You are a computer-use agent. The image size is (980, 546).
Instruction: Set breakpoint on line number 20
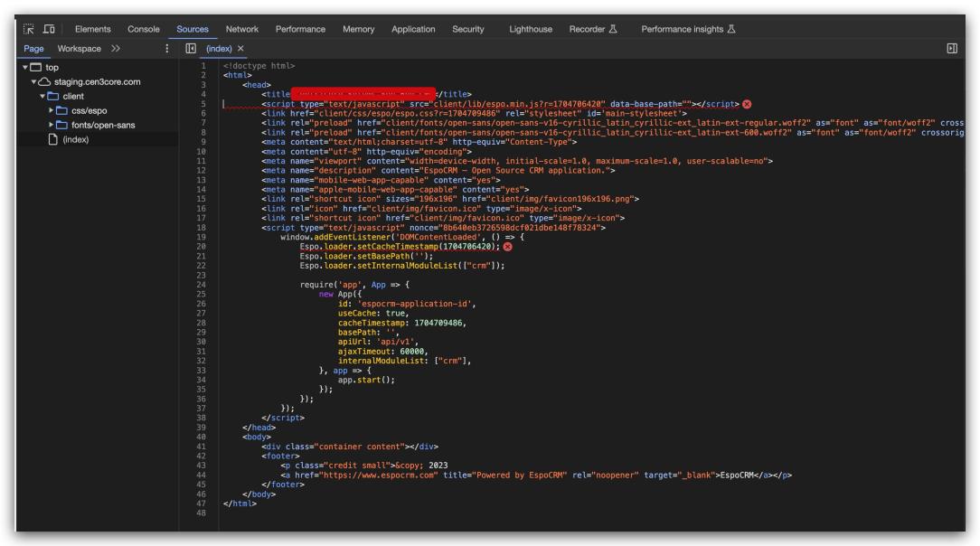(202, 246)
